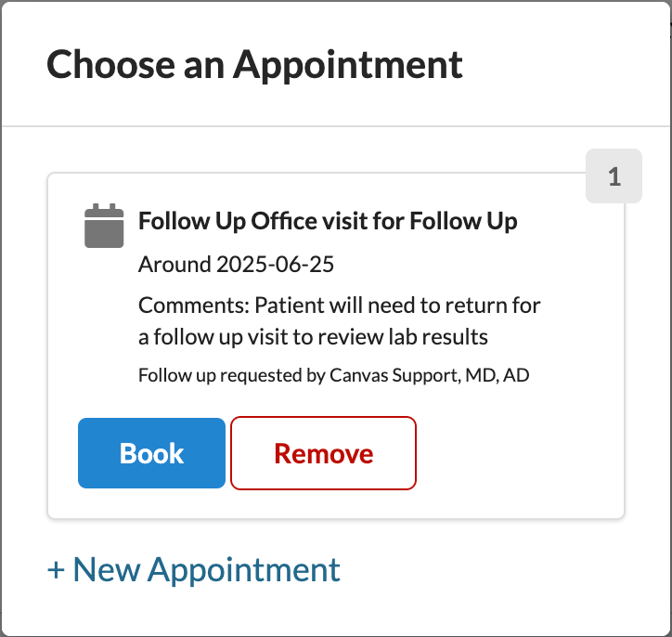This screenshot has width=672, height=637.
Task: Click the word Patient in the comments
Action: pyautogui.click(x=288, y=305)
